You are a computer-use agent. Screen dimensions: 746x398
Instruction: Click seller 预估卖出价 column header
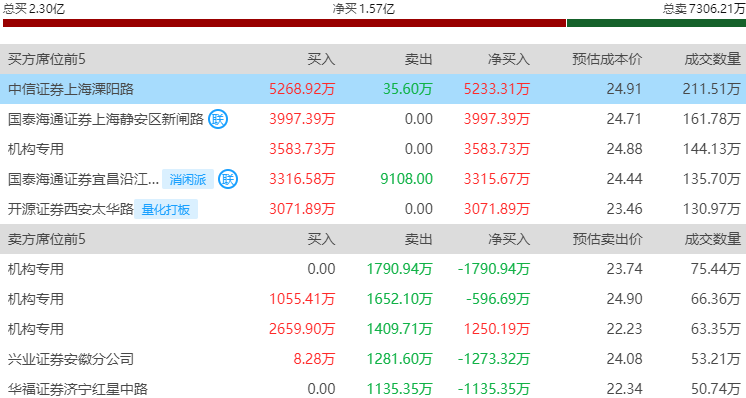[607, 239]
